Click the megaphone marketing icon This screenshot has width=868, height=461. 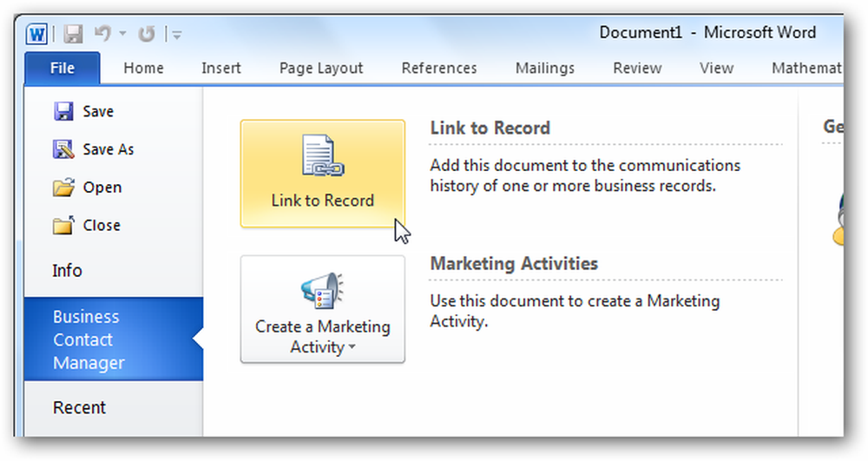(x=322, y=291)
